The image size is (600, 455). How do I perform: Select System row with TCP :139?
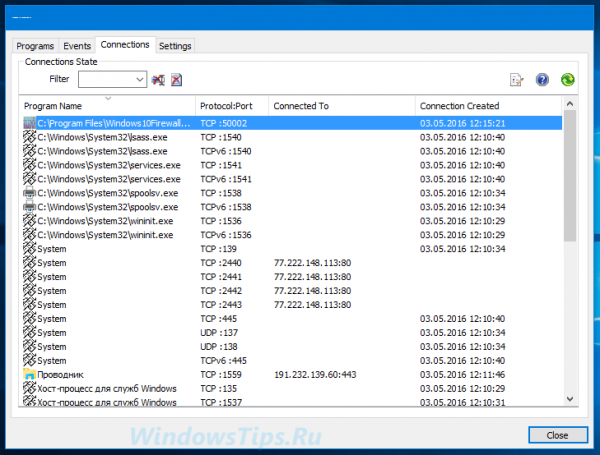tap(292, 249)
